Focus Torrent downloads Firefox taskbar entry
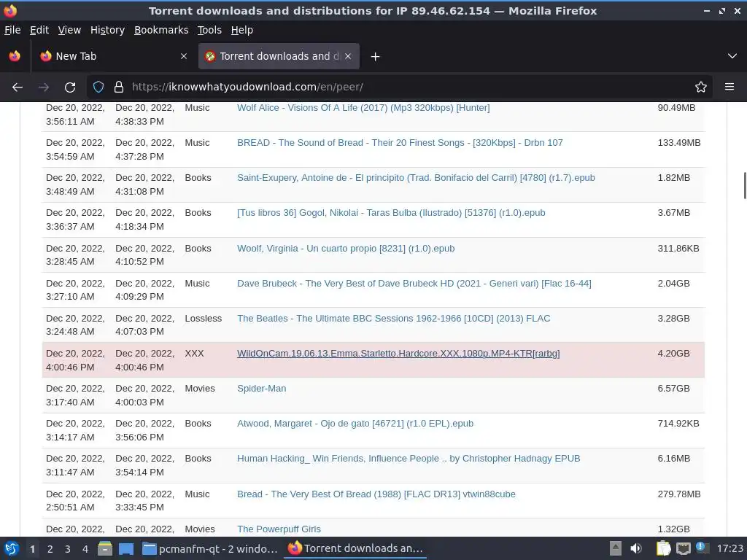The image size is (747, 560). pyautogui.click(x=355, y=548)
